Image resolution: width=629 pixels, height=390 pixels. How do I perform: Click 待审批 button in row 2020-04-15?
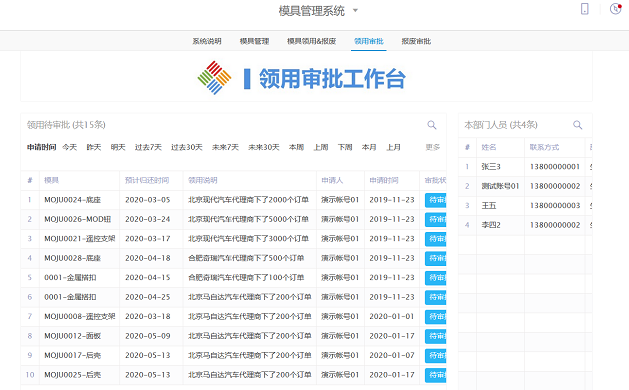click(x=436, y=278)
